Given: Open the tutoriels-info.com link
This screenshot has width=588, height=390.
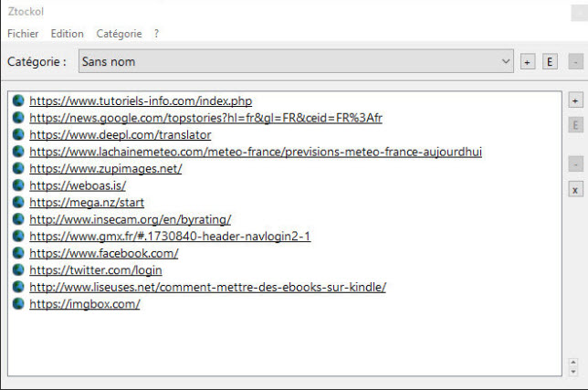Looking at the screenshot, I should [140, 100].
